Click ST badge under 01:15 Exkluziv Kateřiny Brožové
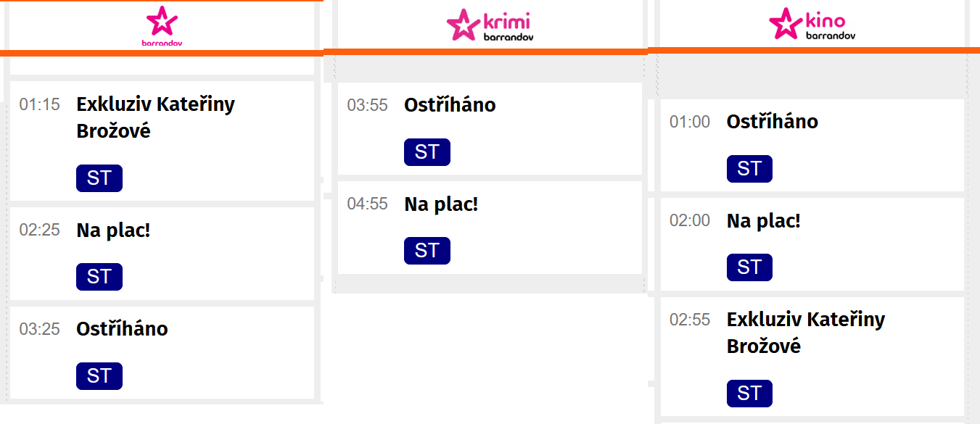The height and width of the screenshot is (424, 980). click(99, 178)
